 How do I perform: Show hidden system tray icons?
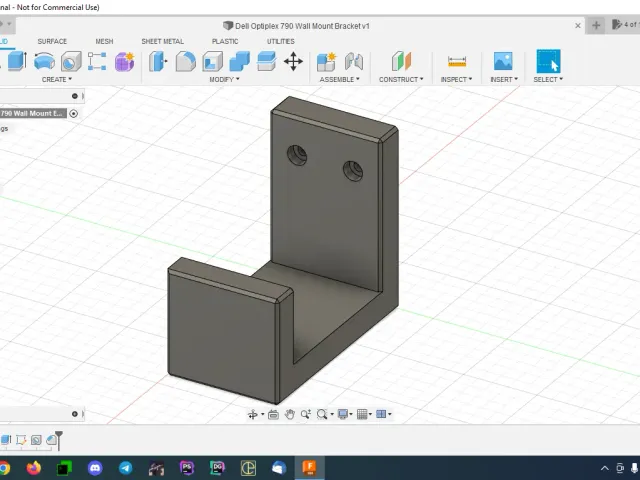click(604, 468)
